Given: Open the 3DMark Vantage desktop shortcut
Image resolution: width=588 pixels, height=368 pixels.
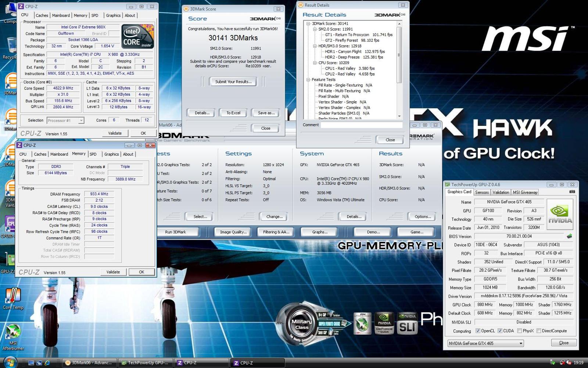Looking at the screenshot, I should pos(10,194).
